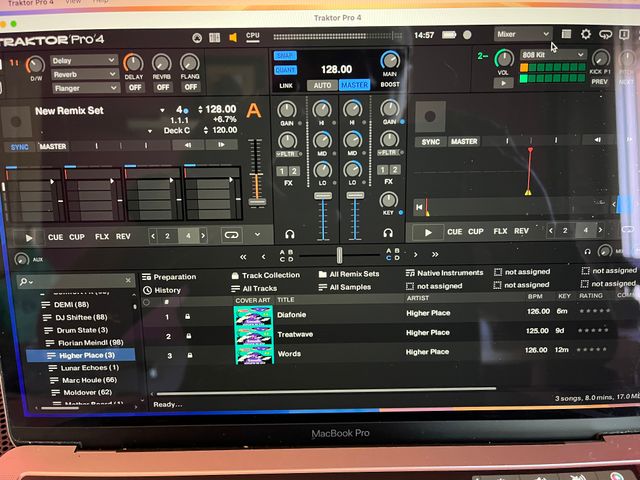Toggle SYNC on the right deck
This screenshot has height=480, width=640.
click(x=430, y=142)
